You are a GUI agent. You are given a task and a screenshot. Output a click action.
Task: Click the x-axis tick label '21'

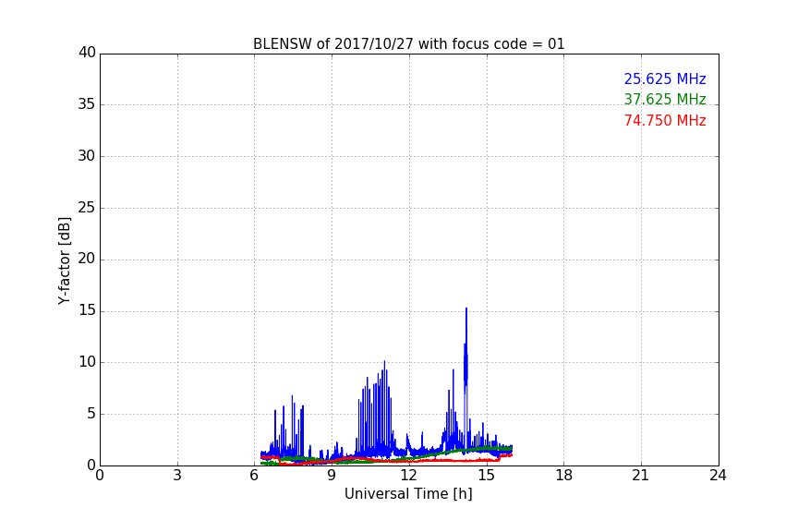(641, 476)
